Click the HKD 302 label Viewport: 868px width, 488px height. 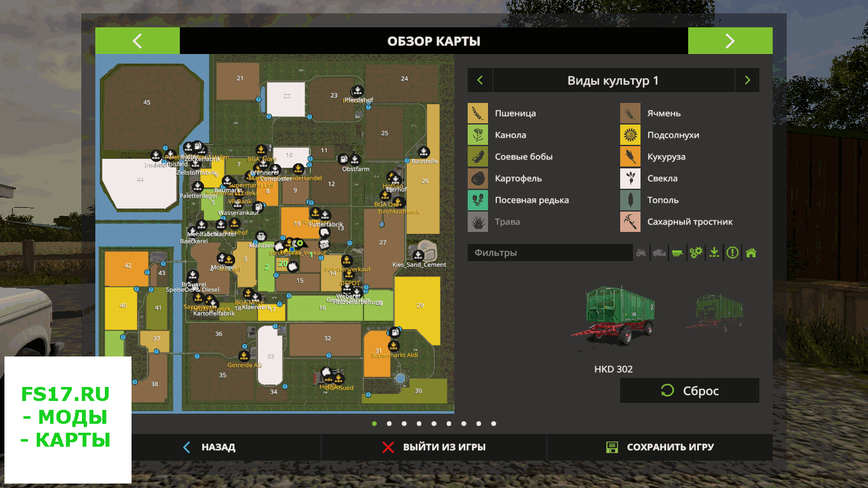coord(613,369)
